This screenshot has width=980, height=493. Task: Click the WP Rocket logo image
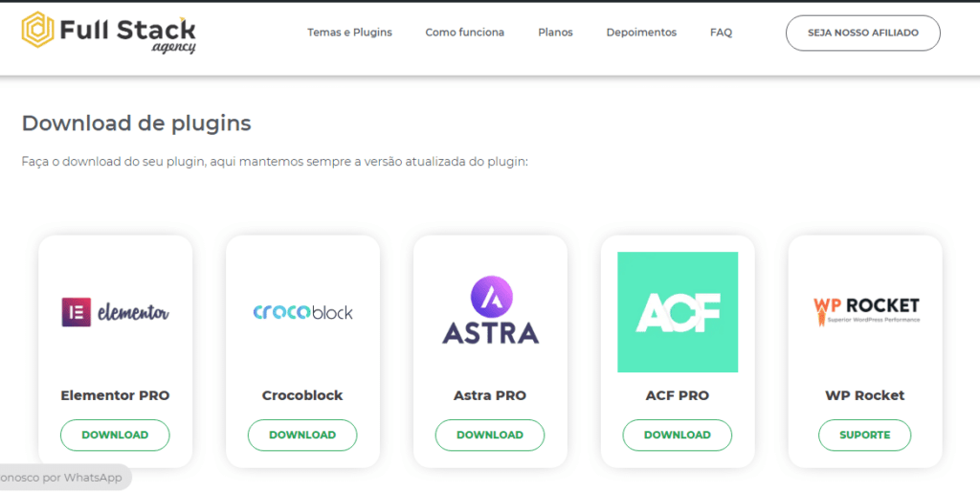point(865,310)
